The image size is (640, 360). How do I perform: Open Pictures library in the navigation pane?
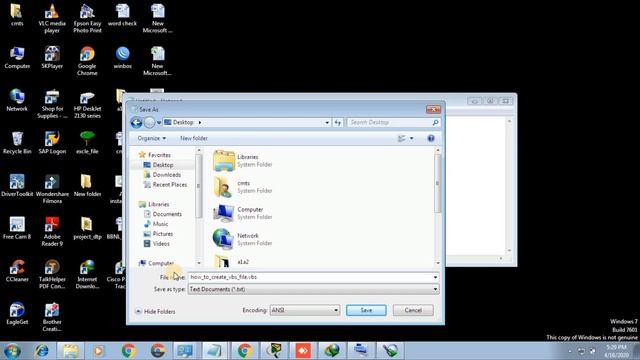tap(158, 233)
